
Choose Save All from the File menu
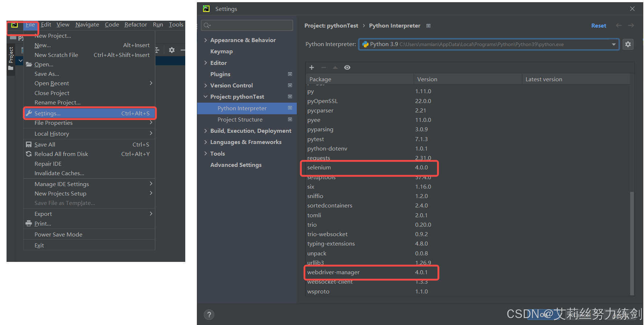pyautogui.click(x=89, y=145)
